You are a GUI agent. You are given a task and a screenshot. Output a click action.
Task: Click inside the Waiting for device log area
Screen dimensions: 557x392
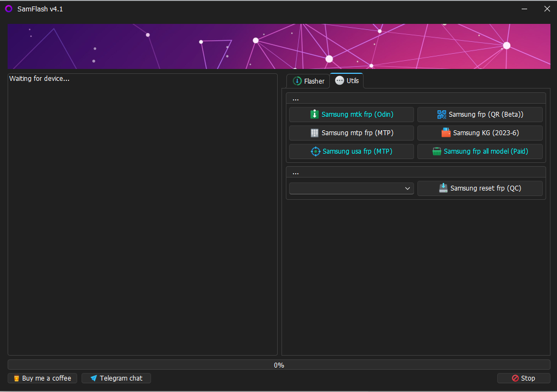(x=142, y=217)
